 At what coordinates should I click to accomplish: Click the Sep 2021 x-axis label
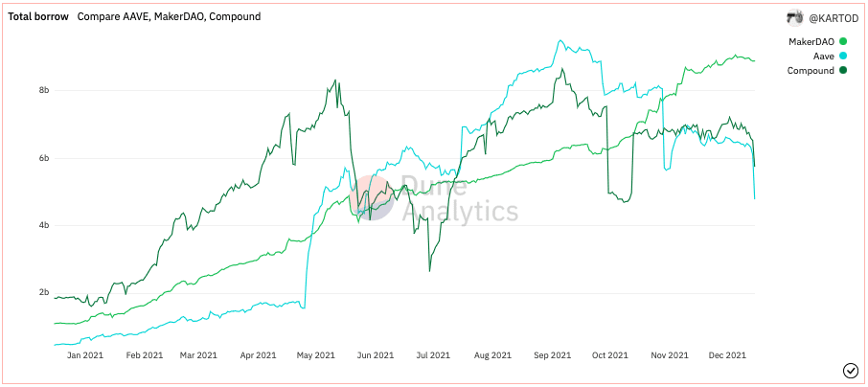[551, 355]
